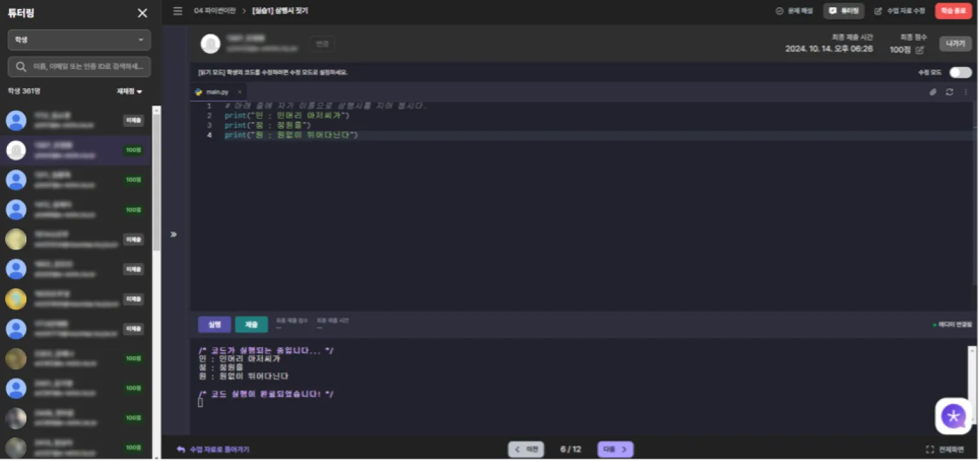The height and width of the screenshot is (462, 980).
Task: Expand the collapsed panel with double-chevron arrow
Action: pos(173,234)
